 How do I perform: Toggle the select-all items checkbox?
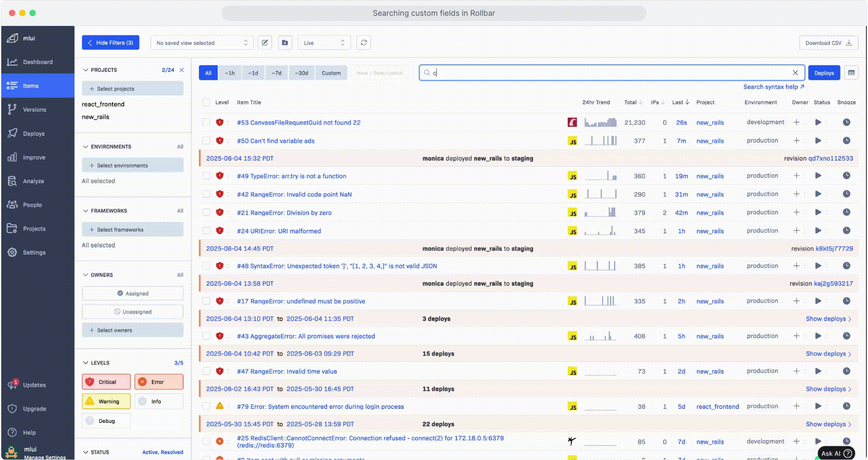(x=206, y=102)
